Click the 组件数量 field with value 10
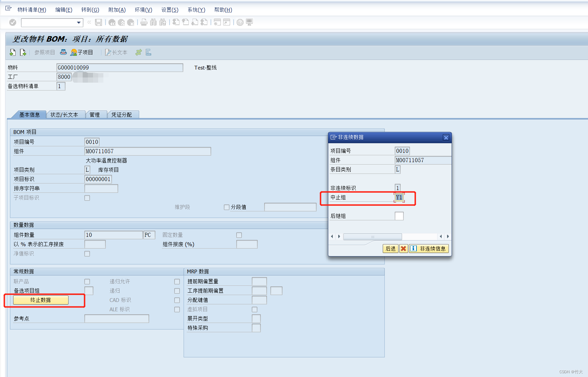Image resolution: width=588 pixels, height=377 pixels. [x=113, y=235]
